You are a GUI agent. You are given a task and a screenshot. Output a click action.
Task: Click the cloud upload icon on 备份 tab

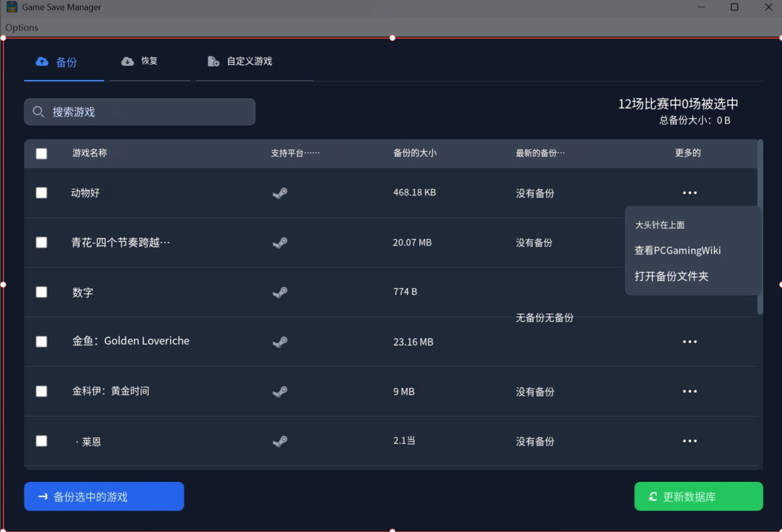click(x=42, y=62)
